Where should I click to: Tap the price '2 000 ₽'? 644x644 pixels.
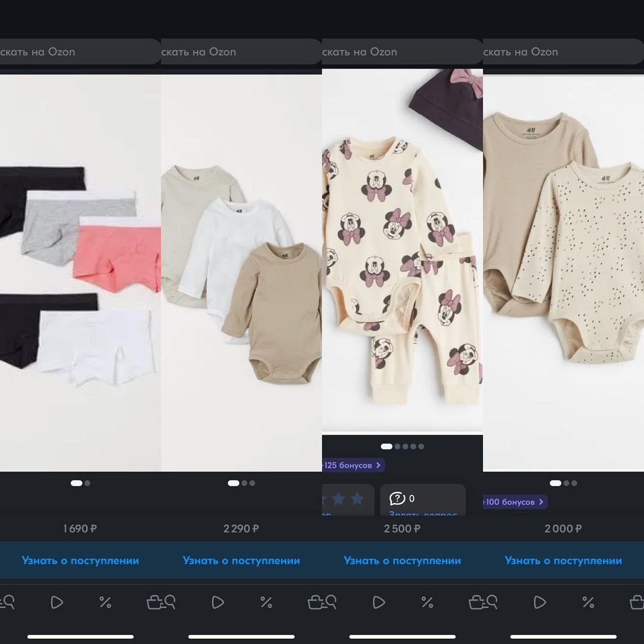[x=563, y=528]
